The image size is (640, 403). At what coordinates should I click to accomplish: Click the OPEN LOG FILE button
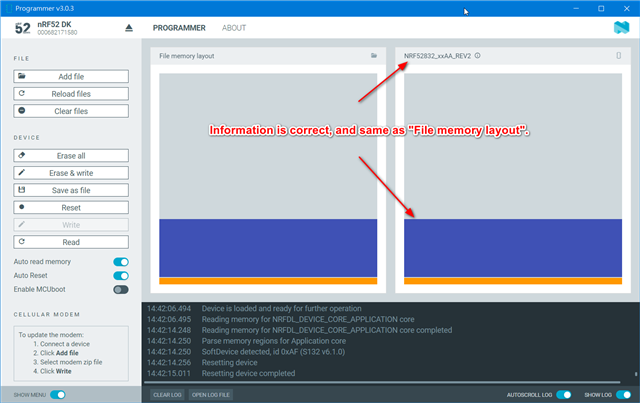pyautogui.click(x=211, y=395)
